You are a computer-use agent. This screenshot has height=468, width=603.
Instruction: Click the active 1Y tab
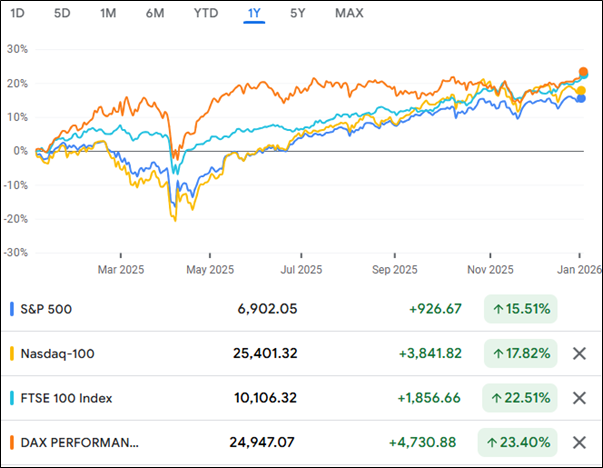click(x=255, y=13)
